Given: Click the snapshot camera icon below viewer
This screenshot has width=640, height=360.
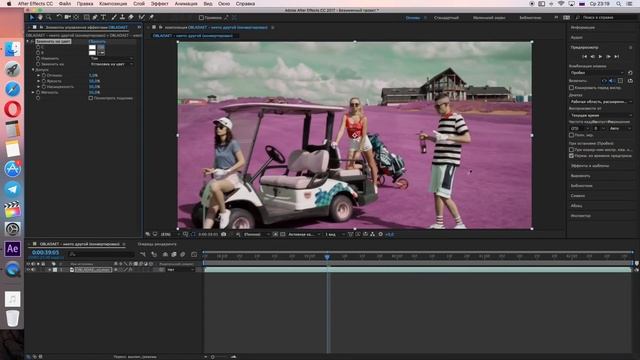Looking at the screenshot, I should tap(223, 234).
